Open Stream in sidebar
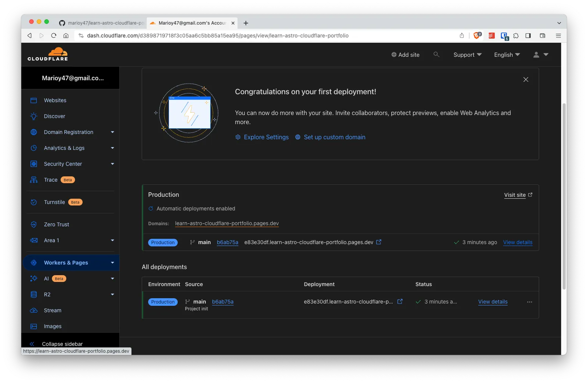Viewport: 588px width, 383px height. click(53, 310)
